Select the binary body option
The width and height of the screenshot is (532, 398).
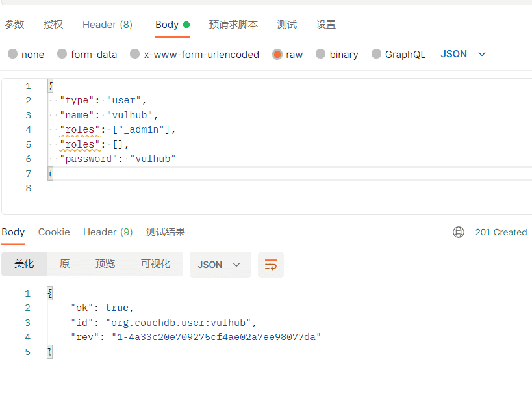[321, 54]
